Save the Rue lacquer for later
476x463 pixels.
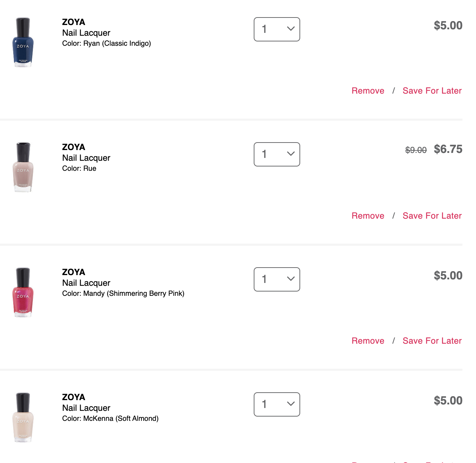tap(432, 216)
